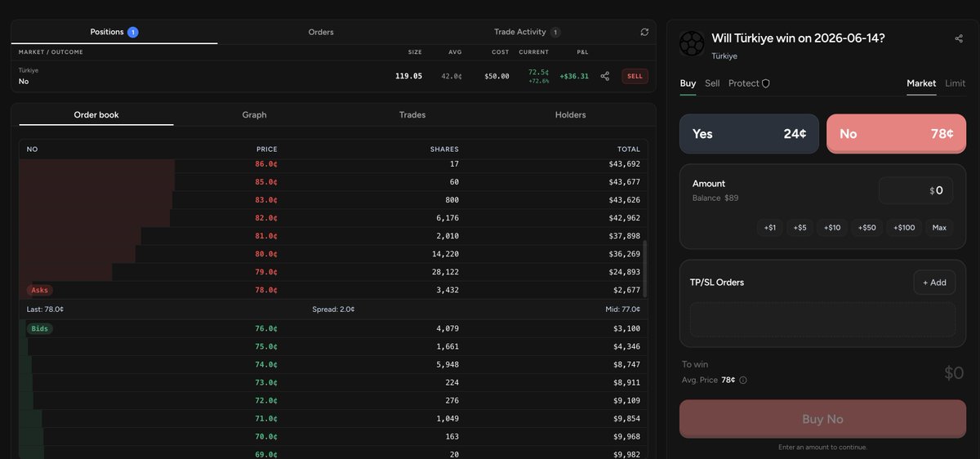
Task: Add $50 to amount
Action: [x=867, y=227]
